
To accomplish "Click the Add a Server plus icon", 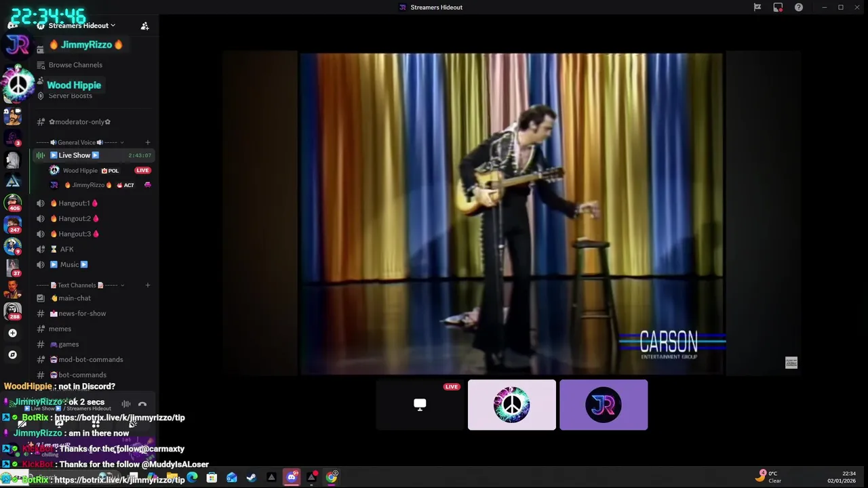I will pyautogui.click(x=12, y=333).
